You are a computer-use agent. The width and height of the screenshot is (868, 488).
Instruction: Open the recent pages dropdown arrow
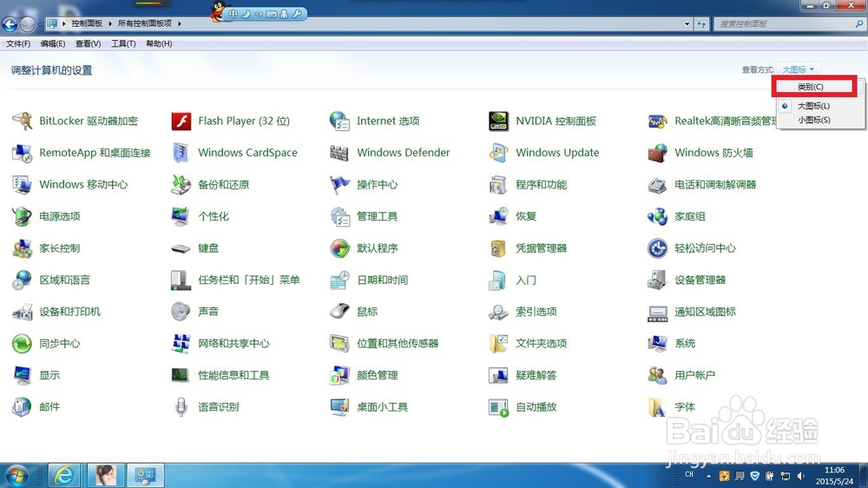point(41,24)
